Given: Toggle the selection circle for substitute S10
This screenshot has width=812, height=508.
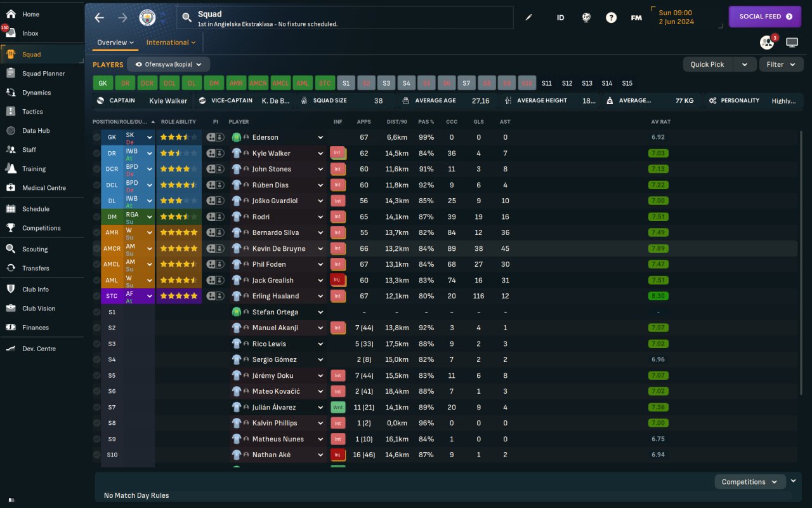Looking at the screenshot, I should [96, 455].
